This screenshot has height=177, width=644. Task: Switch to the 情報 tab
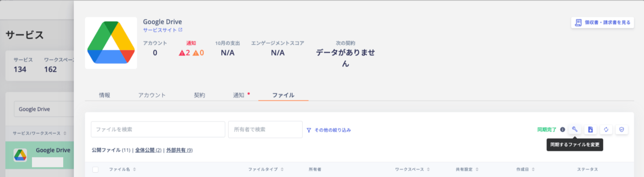(x=104, y=95)
